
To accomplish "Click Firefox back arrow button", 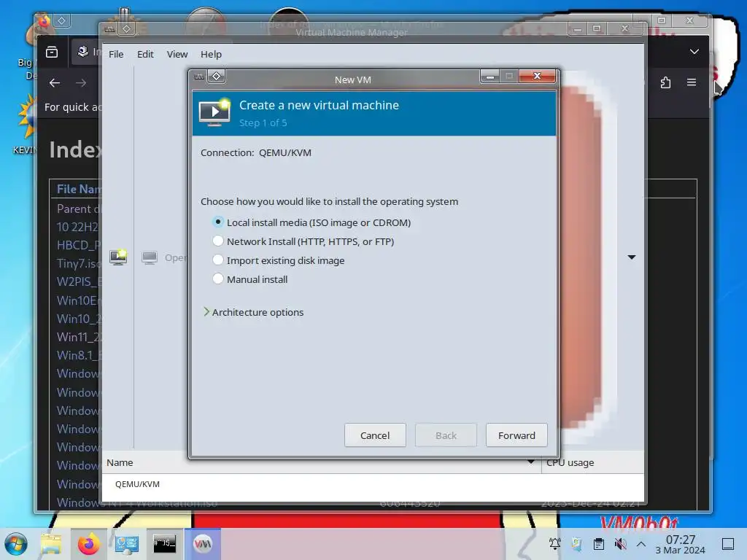I will [x=55, y=83].
